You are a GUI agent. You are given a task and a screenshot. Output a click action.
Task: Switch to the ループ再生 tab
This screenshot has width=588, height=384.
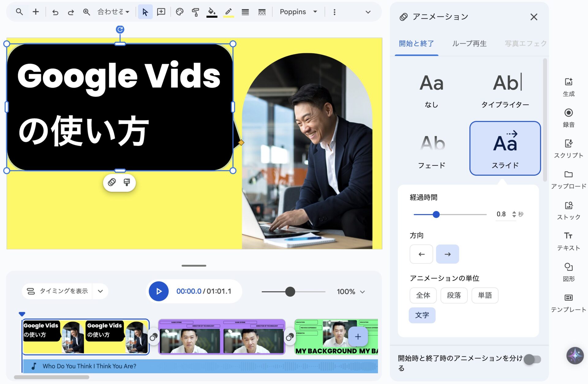(x=469, y=44)
